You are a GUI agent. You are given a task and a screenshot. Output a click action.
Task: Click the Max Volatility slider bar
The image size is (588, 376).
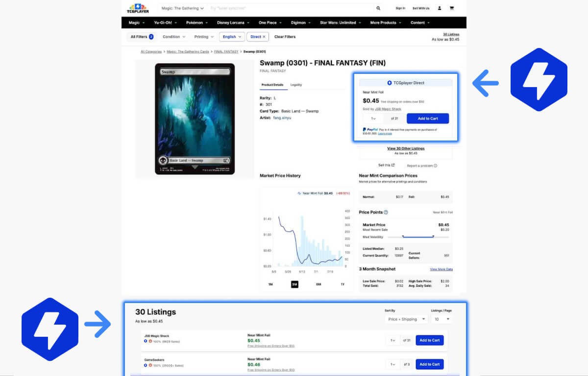pos(418,237)
